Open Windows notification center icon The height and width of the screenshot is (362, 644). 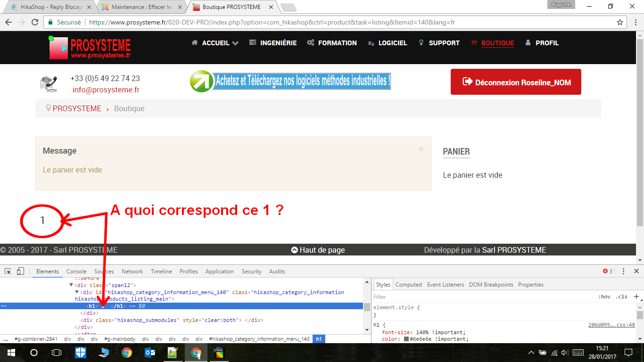628,353
